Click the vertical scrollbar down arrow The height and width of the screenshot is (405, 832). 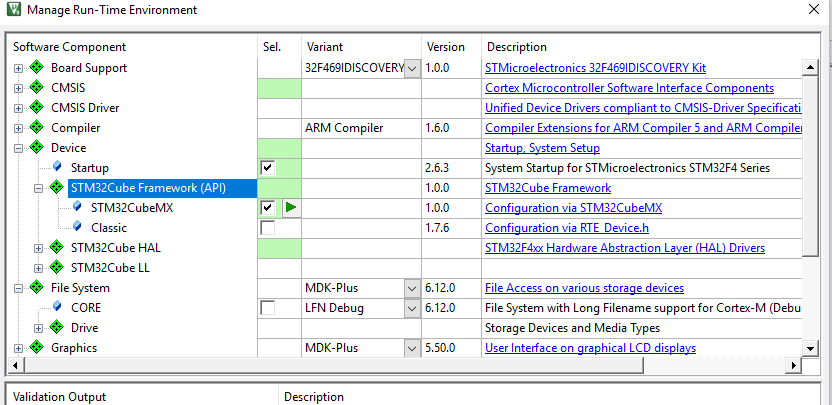[810, 348]
